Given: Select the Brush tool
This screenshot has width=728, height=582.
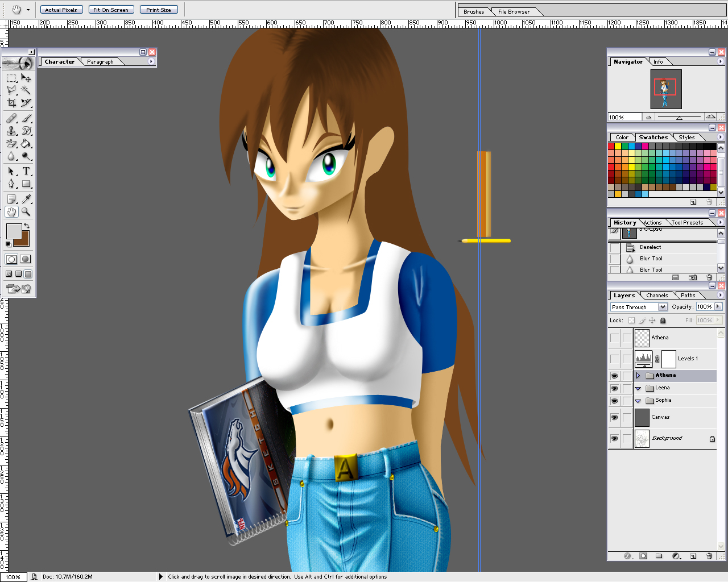Looking at the screenshot, I should pyautogui.click(x=26, y=118).
